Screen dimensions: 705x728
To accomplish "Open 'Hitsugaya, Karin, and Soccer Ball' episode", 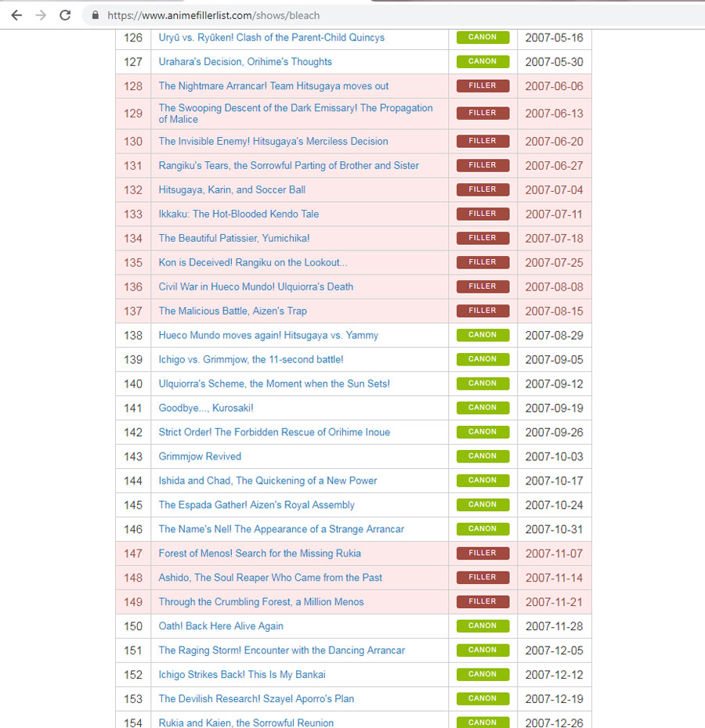I will 232,189.
